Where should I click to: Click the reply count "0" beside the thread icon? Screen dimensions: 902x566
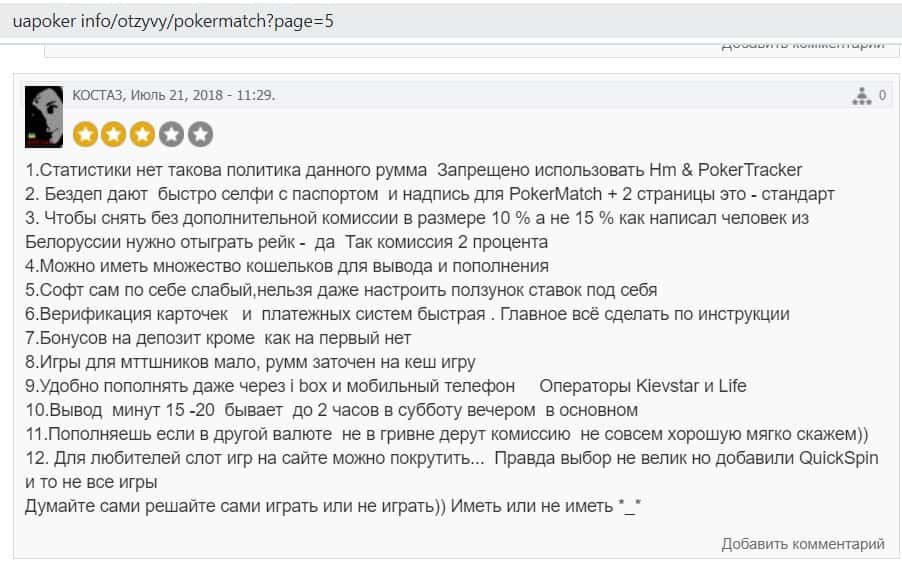coord(882,96)
